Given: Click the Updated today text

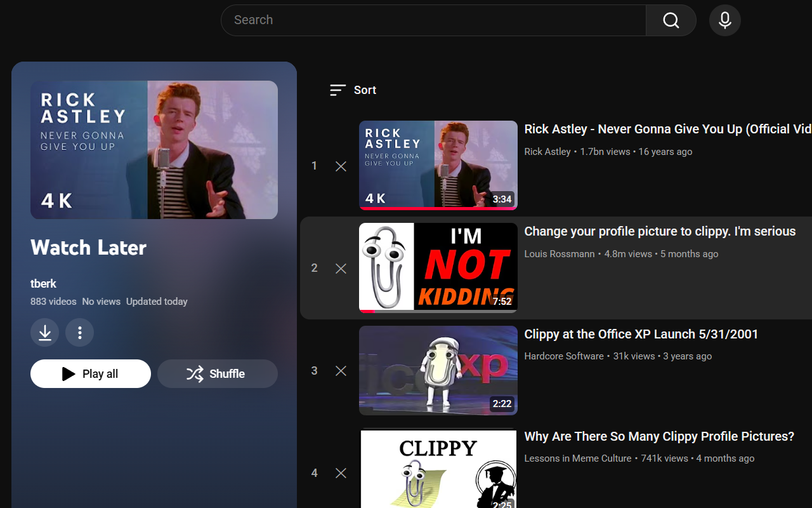Looking at the screenshot, I should pos(157,302).
